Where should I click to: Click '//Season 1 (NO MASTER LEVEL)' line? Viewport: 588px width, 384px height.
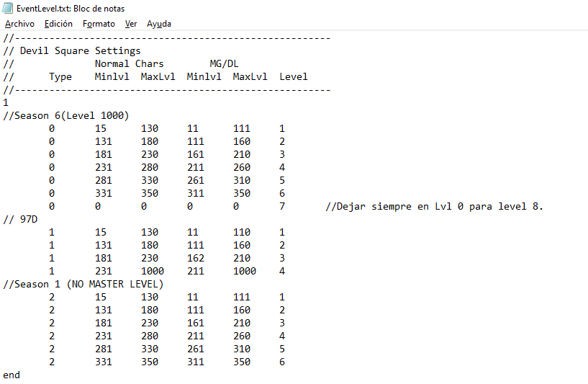tap(83, 285)
